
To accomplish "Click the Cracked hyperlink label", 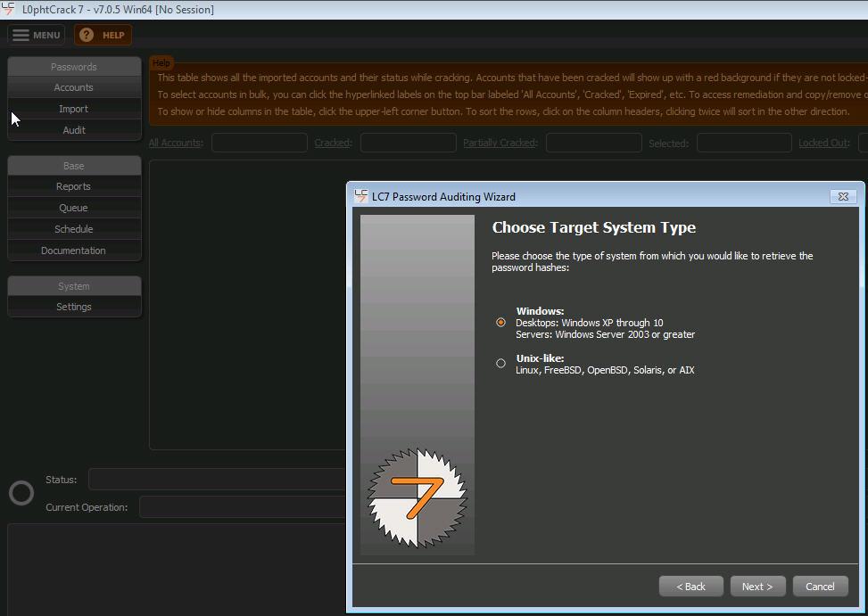I will click(334, 143).
